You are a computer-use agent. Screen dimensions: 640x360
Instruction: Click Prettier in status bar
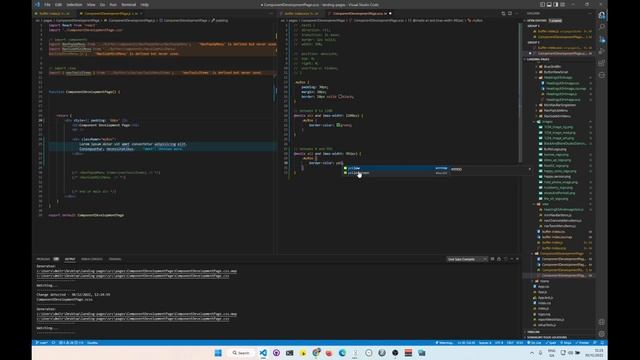pos(582,343)
